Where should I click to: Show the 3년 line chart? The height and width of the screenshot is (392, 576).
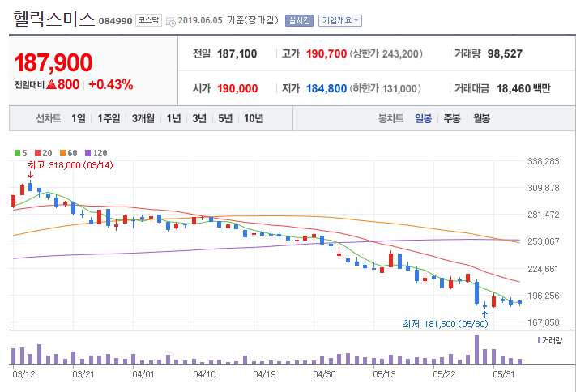pyautogui.click(x=199, y=118)
